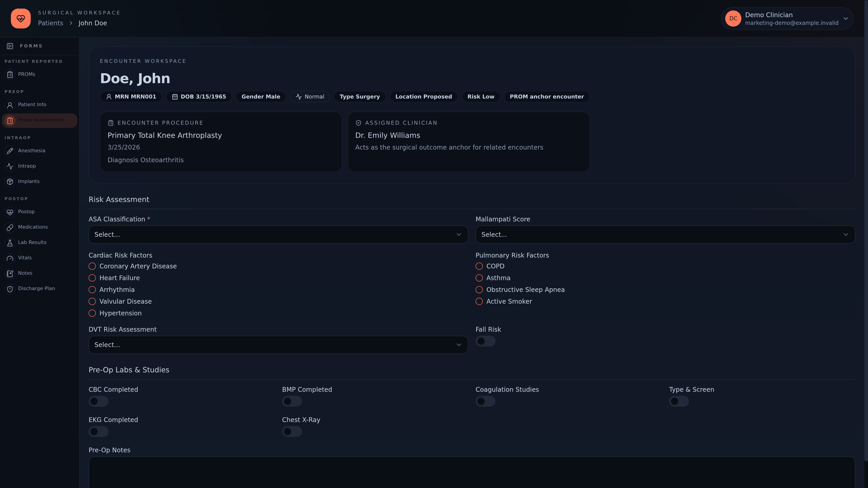The width and height of the screenshot is (868, 488).
Task: Click the PROM anchor encounter badge
Action: [547, 97]
